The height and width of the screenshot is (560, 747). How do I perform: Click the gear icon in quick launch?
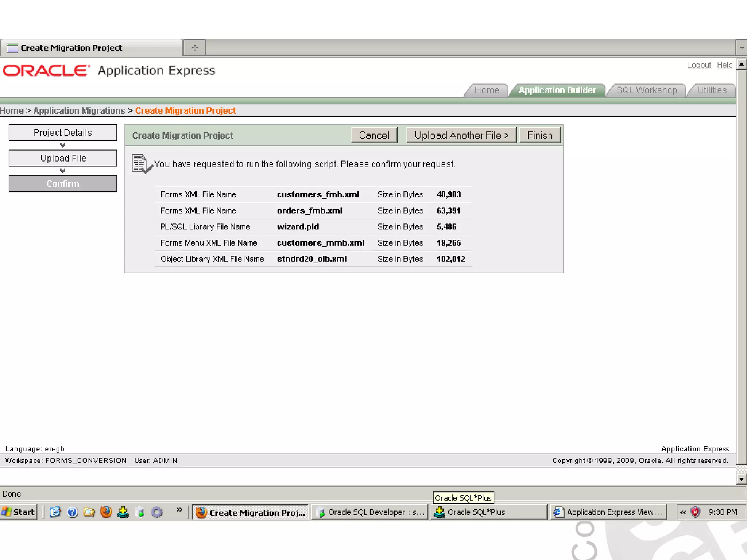pos(157,512)
